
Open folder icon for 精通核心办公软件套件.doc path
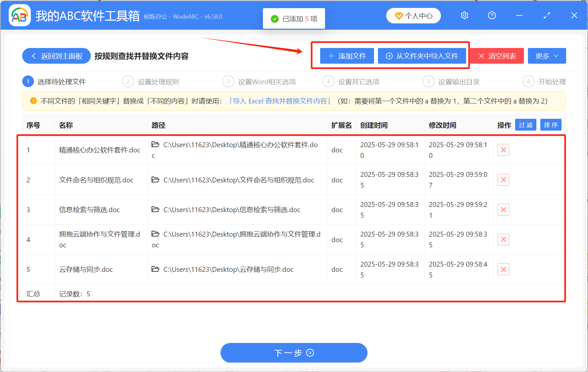pyautogui.click(x=155, y=145)
